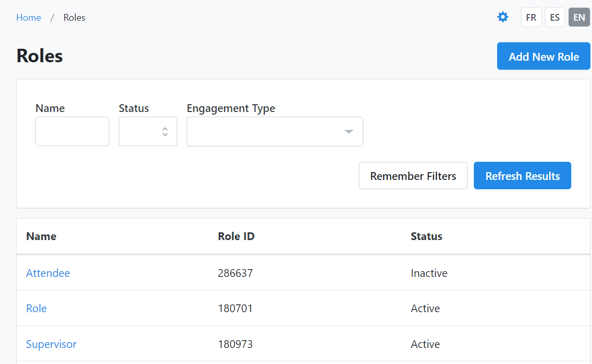Switch language to ES
592x364 pixels.
pos(555,17)
